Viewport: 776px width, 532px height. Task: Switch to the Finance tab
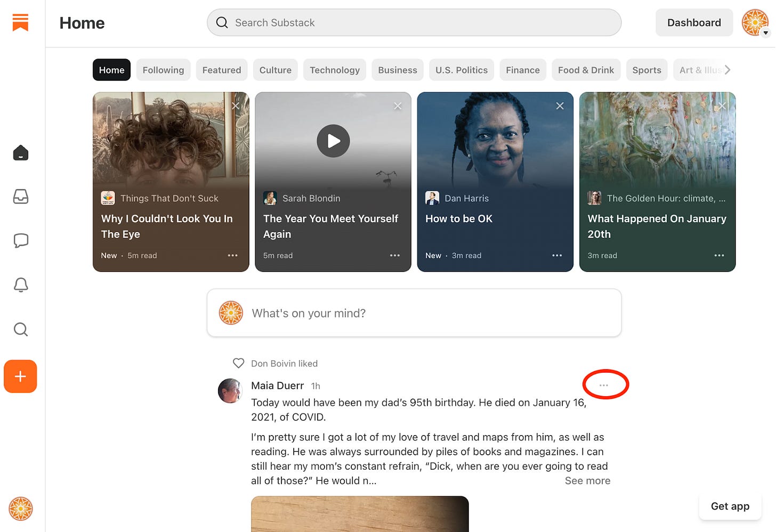point(523,70)
